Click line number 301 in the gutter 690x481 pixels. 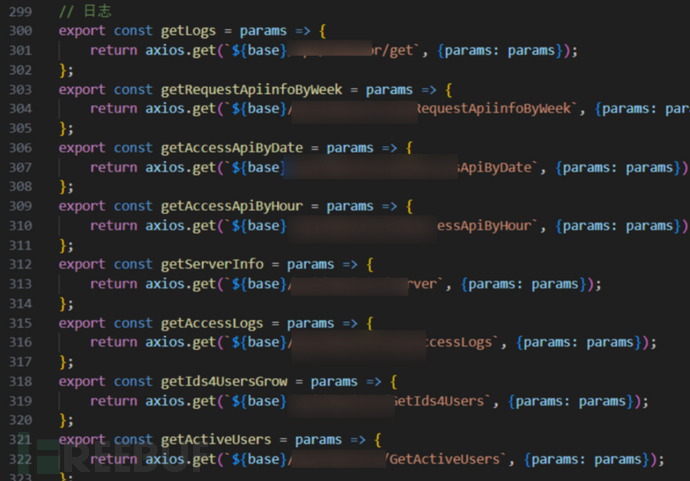20,50
